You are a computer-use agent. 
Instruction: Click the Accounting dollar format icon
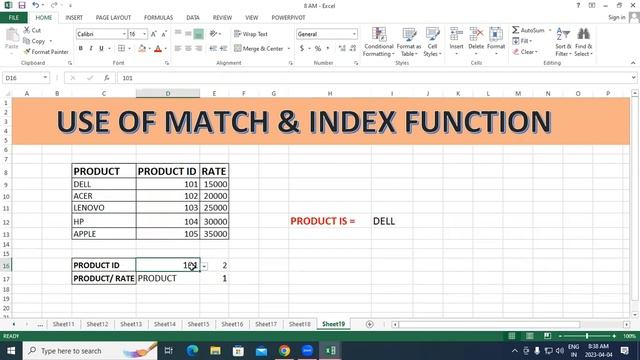302,49
